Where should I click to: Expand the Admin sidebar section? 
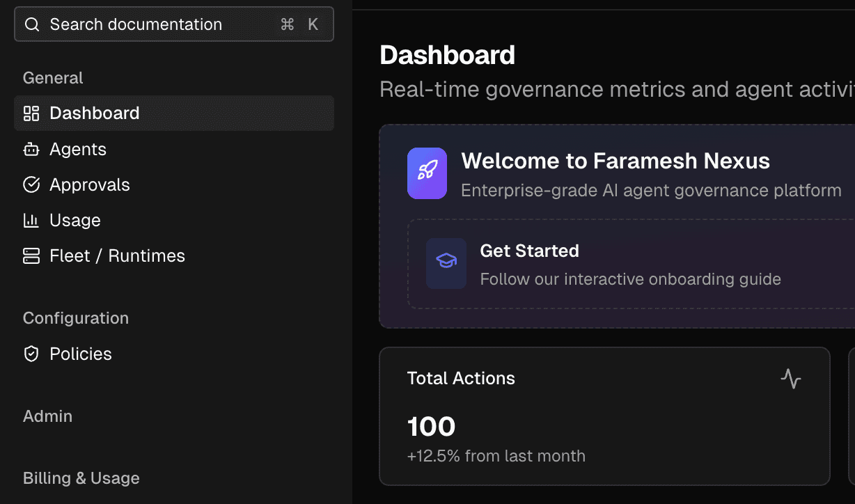click(48, 416)
